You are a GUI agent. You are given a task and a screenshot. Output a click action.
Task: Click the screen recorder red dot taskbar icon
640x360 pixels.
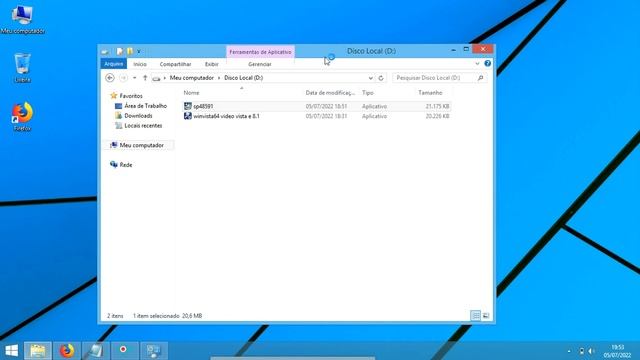[x=123, y=351]
